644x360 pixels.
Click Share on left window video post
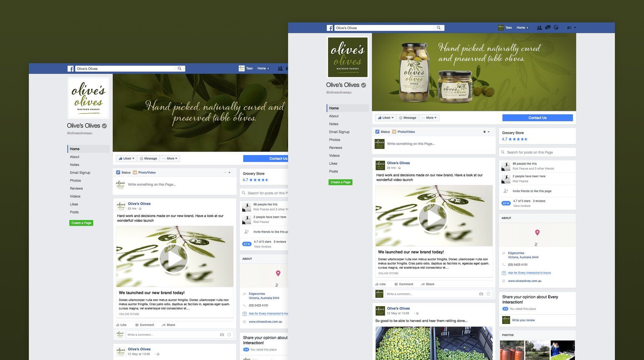168,325
